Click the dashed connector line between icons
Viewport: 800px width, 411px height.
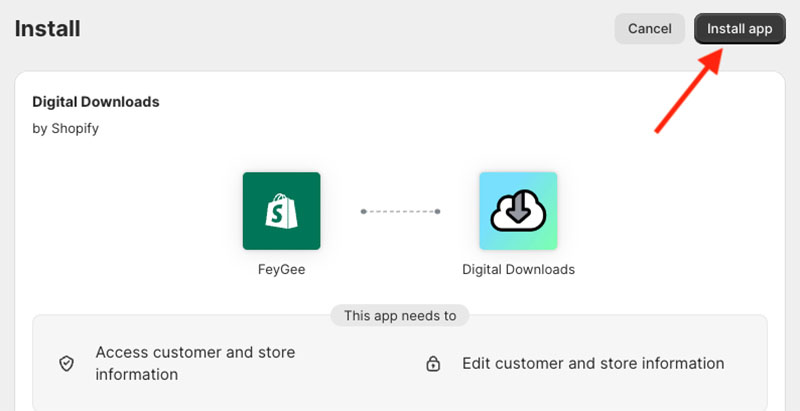pyautogui.click(x=400, y=211)
